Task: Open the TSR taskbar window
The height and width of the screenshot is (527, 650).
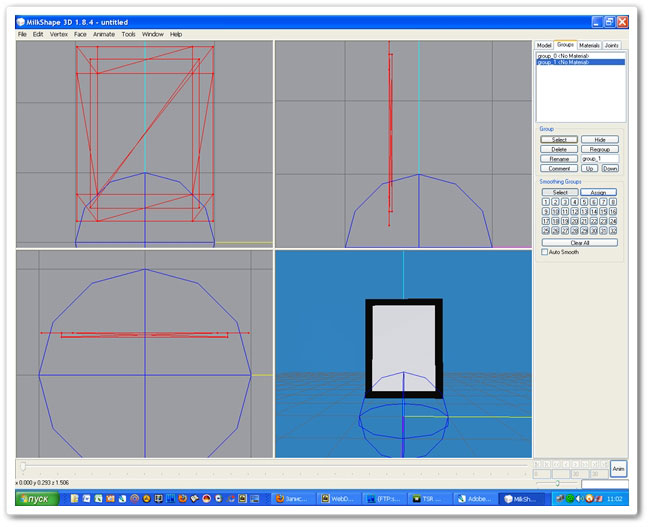Action: [x=431, y=498]
